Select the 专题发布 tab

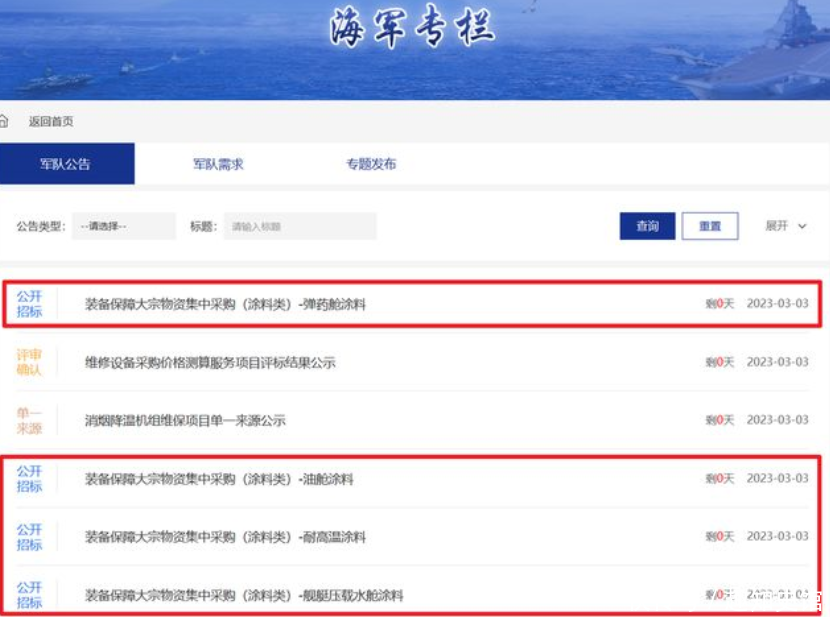point(371,164)
